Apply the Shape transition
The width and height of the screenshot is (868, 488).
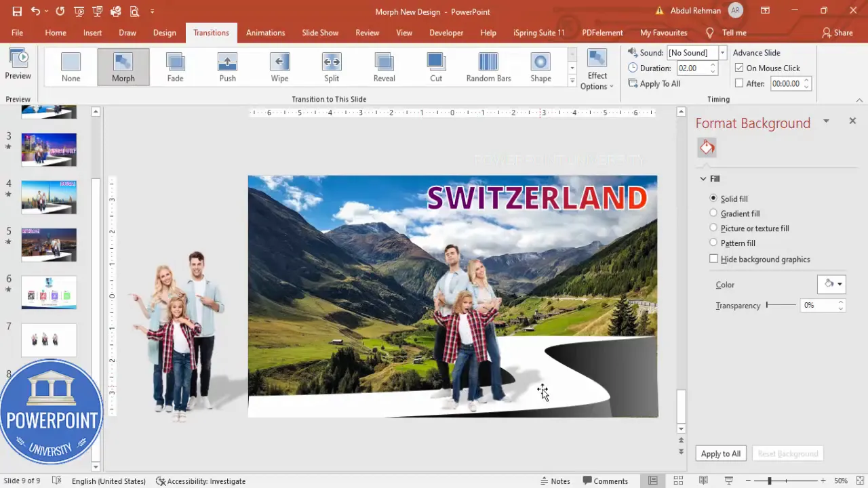[540, 66]
